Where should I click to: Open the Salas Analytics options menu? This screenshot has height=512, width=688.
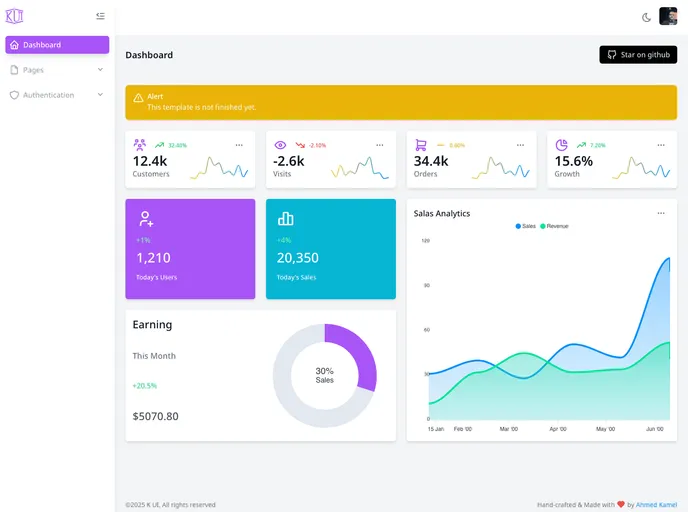[661, 213]
